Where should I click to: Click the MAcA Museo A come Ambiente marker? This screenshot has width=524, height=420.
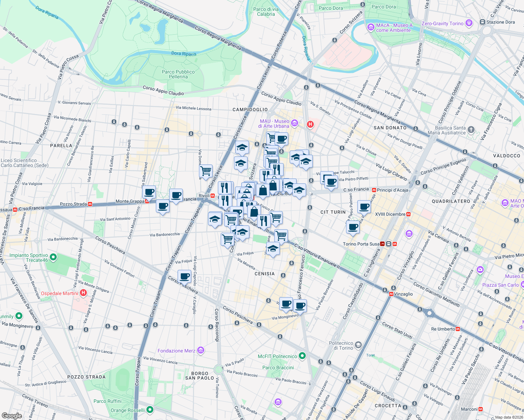[370, 27]
